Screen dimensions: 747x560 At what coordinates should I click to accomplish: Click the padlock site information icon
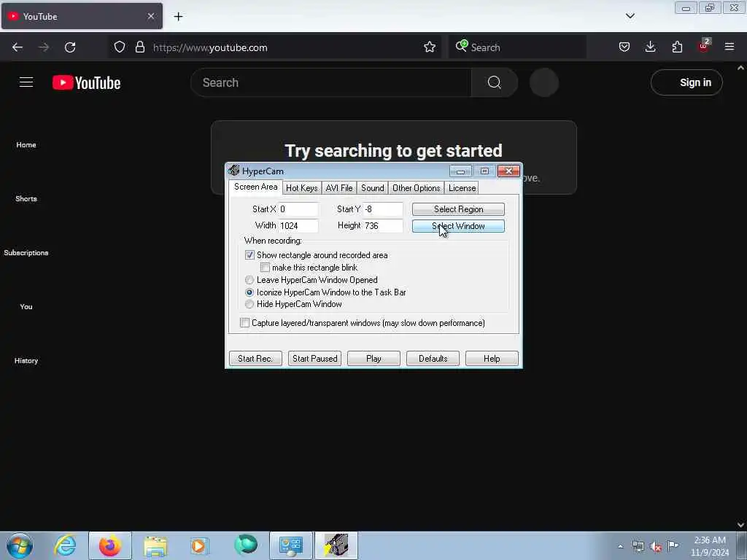tap(139, 47)
